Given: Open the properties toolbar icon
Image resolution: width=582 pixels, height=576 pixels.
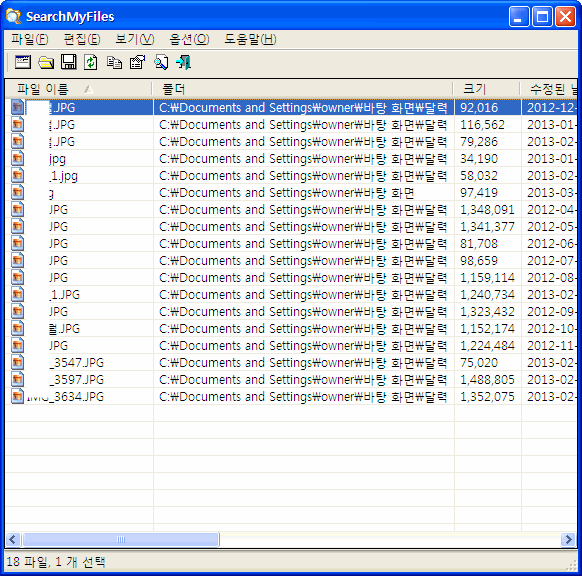Looking at the screenshot, I should tap(137, 62).
